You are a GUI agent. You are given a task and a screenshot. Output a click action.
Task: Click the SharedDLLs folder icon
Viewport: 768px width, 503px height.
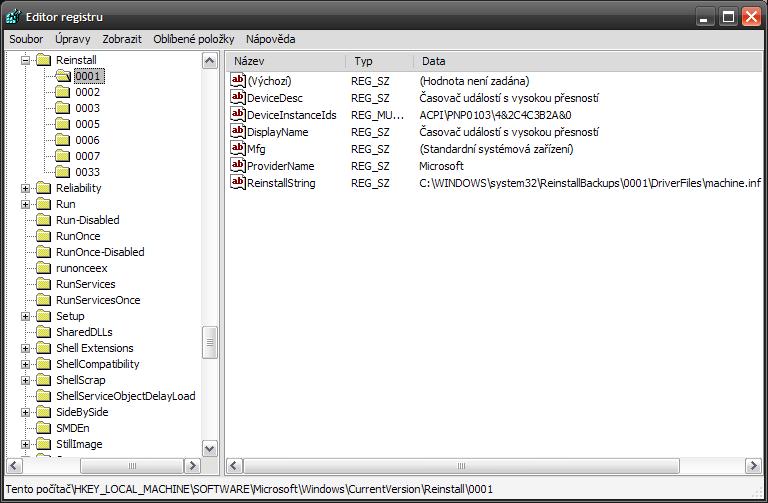click(44, 332)
